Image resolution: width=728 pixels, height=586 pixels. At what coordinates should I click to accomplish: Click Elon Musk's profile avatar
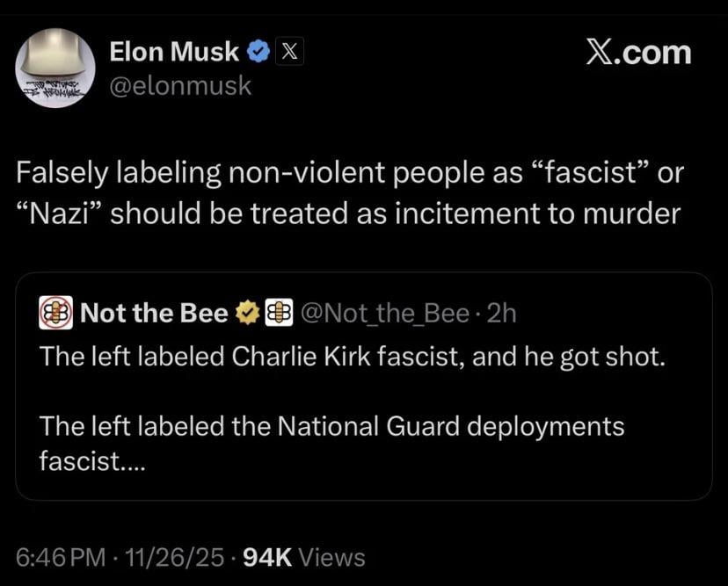pos(55,68)
